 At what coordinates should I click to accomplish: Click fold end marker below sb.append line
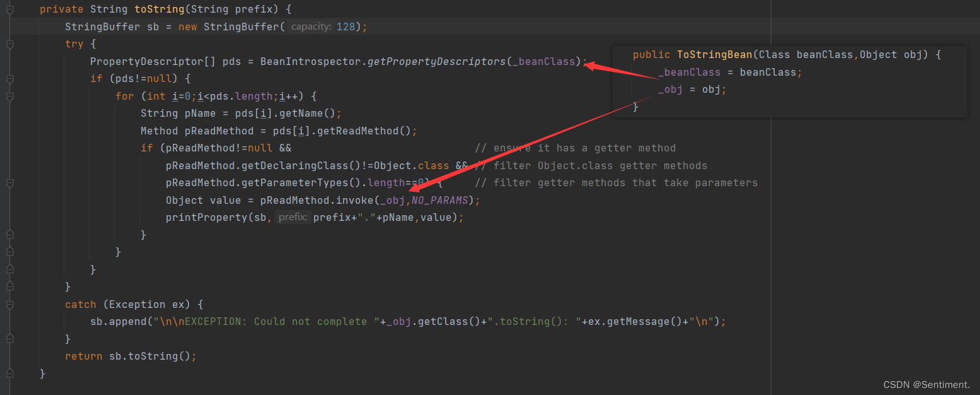(9, 339)
